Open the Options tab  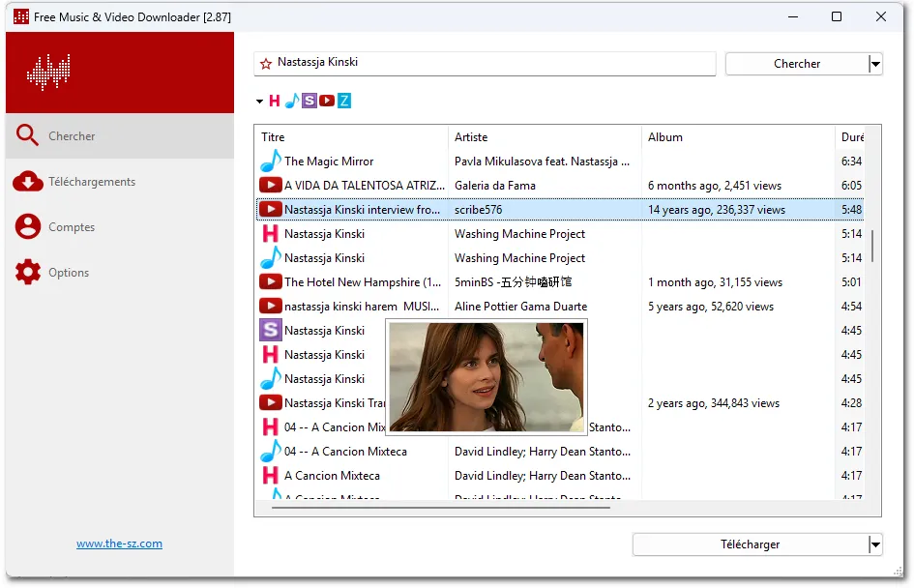click(x=120, y=272)
